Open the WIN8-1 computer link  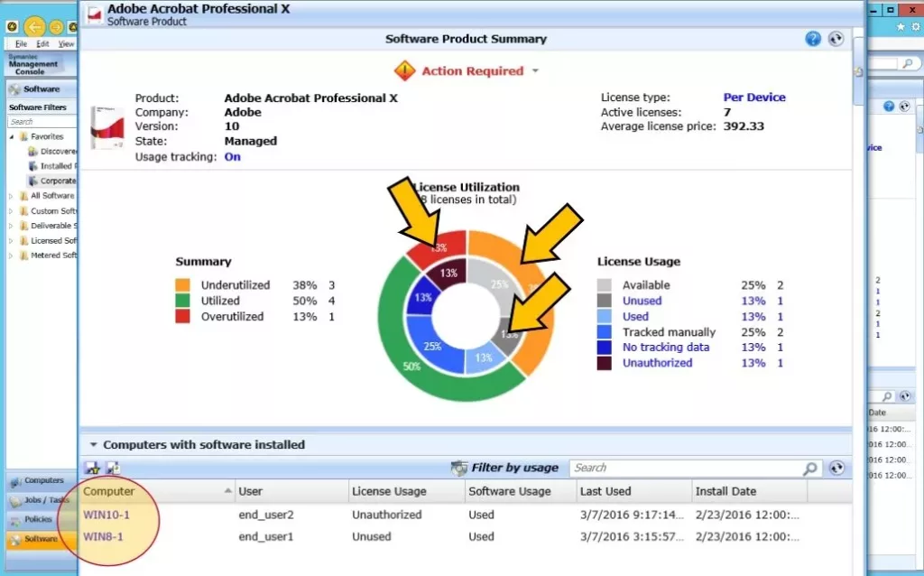click(x=103, y=536)
